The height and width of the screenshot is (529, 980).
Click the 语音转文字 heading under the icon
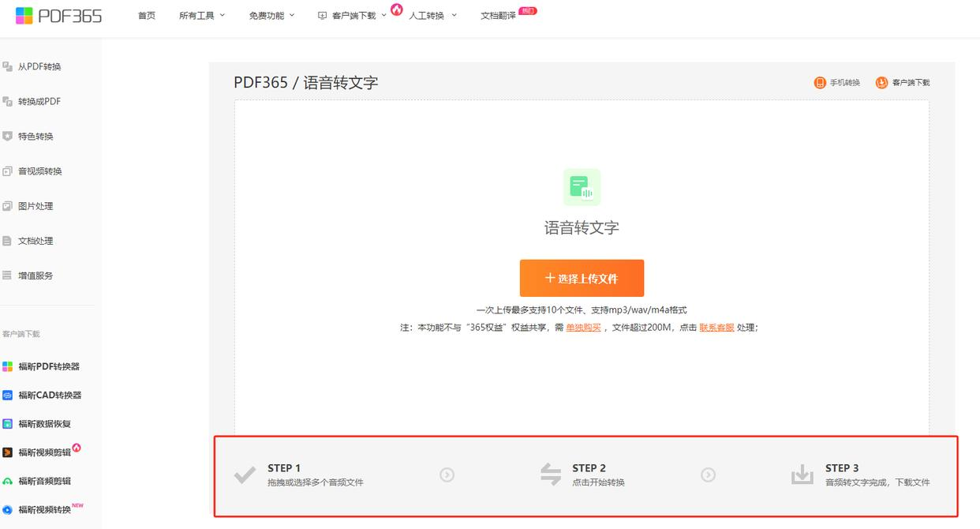[582, 228]
